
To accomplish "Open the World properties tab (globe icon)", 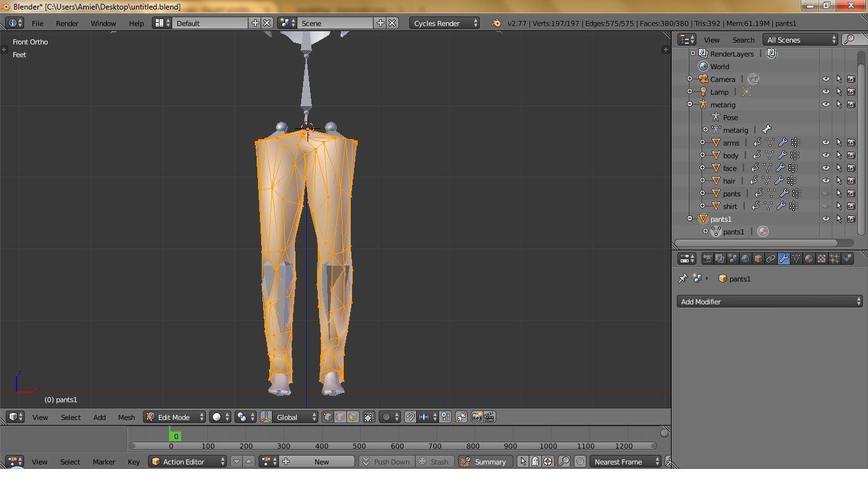I will (x=745, y=259).
